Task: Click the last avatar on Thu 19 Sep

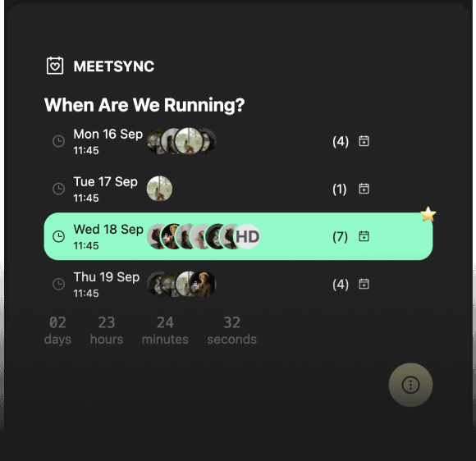Action: [203, 284]
